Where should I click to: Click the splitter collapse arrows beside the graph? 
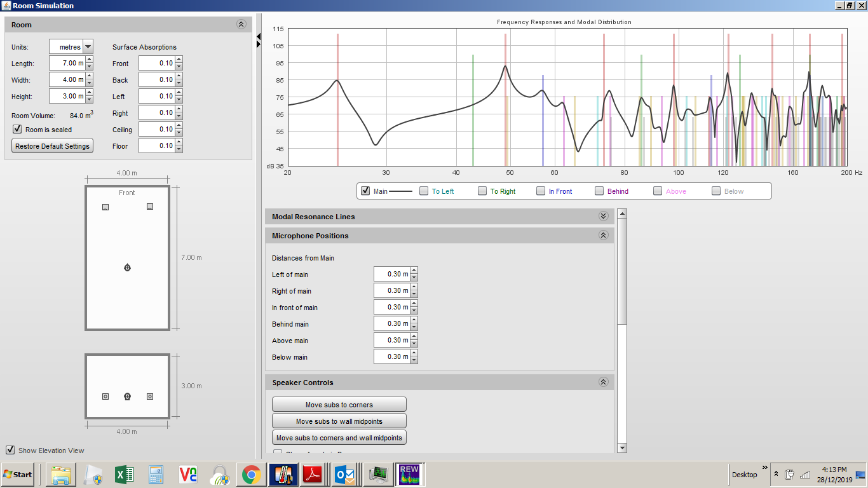[x=259, y=41]
